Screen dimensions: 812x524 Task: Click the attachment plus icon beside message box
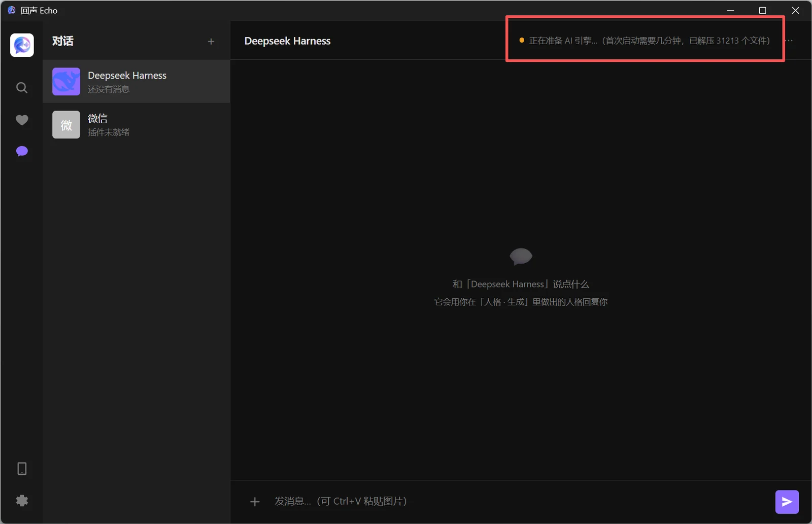tap(255, 502)
